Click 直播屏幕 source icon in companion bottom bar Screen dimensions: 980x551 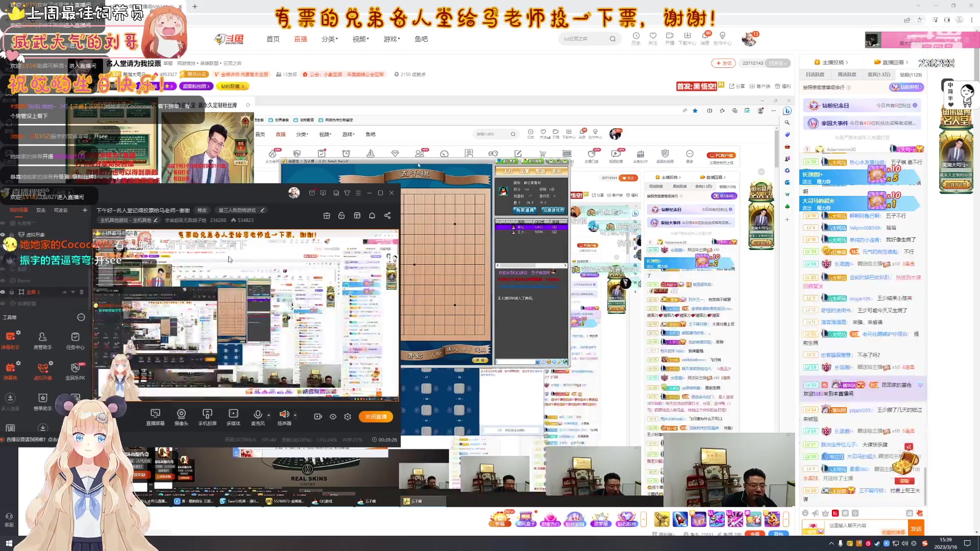(155, 416)
